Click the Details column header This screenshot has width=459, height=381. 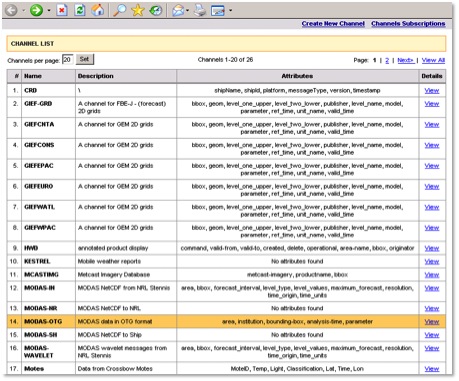[432, 76]
